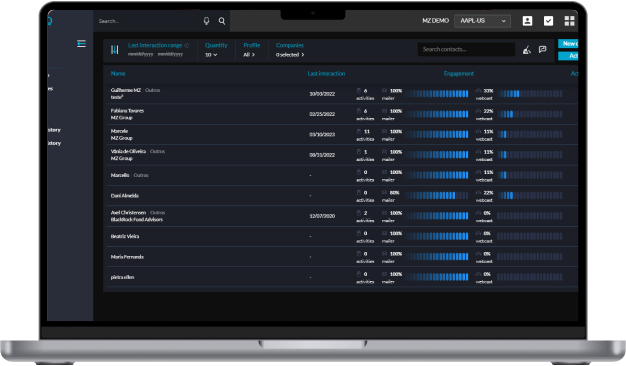Click the magnifier icon in top search bar

tap(222, 21)
